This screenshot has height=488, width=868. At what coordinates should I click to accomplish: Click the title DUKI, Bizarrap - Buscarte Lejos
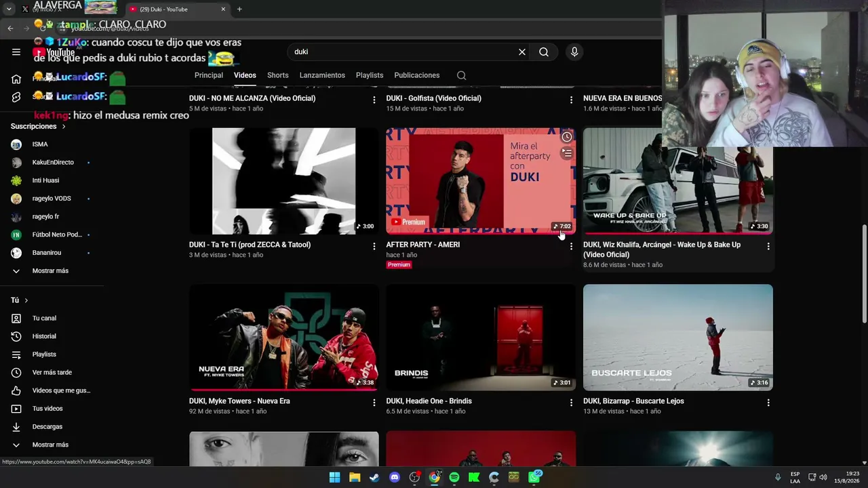633,401
